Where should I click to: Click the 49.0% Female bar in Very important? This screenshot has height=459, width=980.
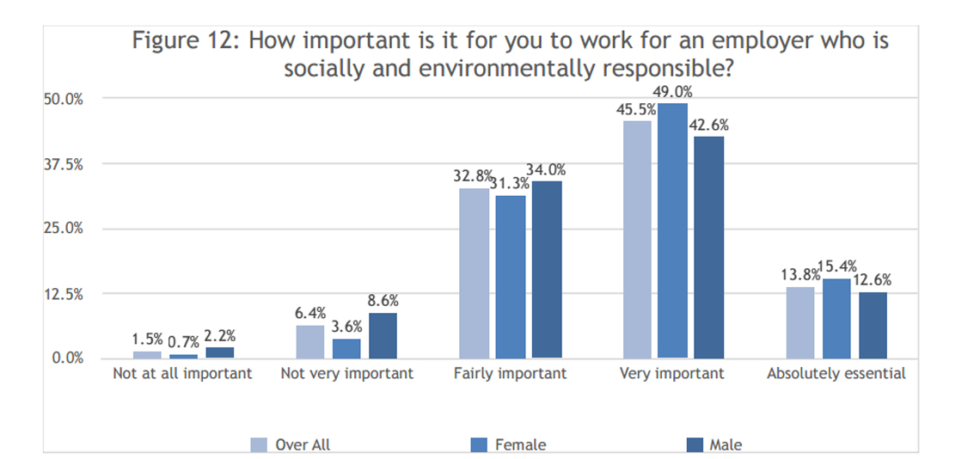pos(672,230)
